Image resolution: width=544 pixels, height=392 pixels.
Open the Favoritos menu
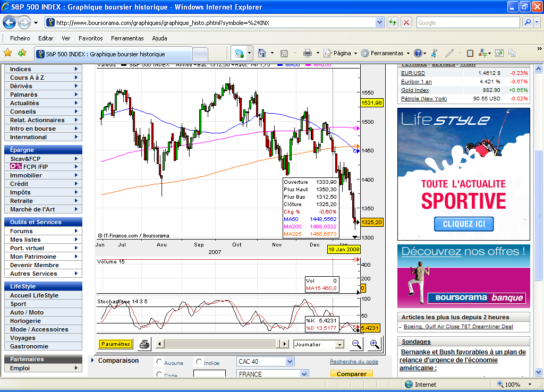pos(90,38)
